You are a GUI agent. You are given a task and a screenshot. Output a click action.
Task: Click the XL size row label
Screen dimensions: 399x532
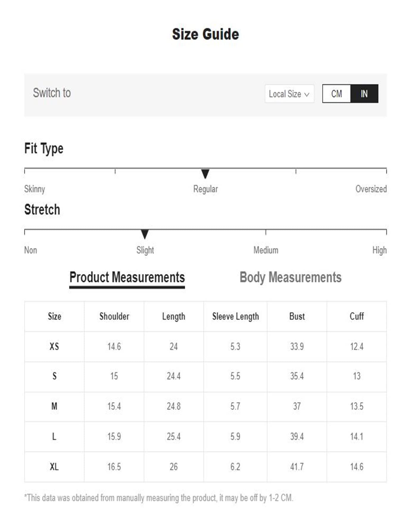[54, 466]
